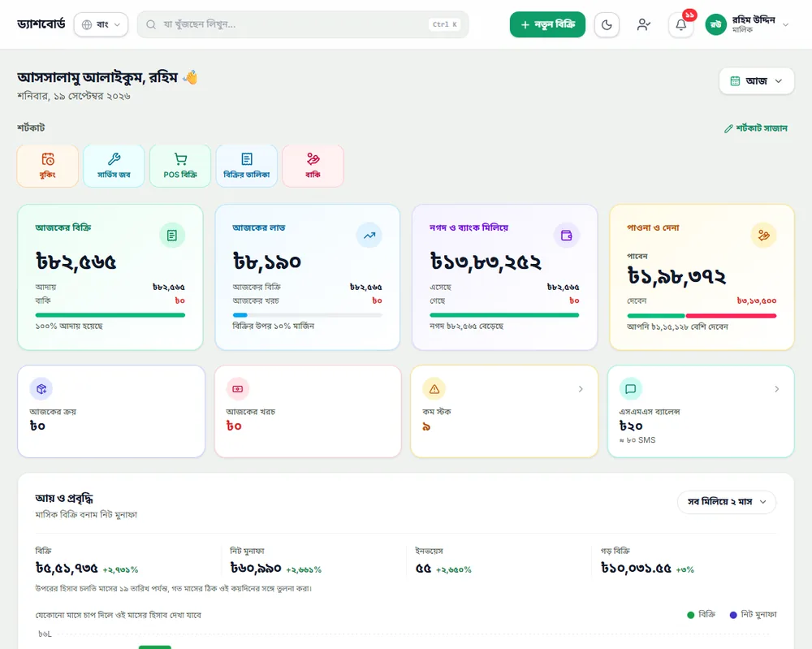The width and height of the screenshot is (812, 649).
Task: Click the আয় ও প্রবৃদ্ধি heading
Action: (64, 498)
